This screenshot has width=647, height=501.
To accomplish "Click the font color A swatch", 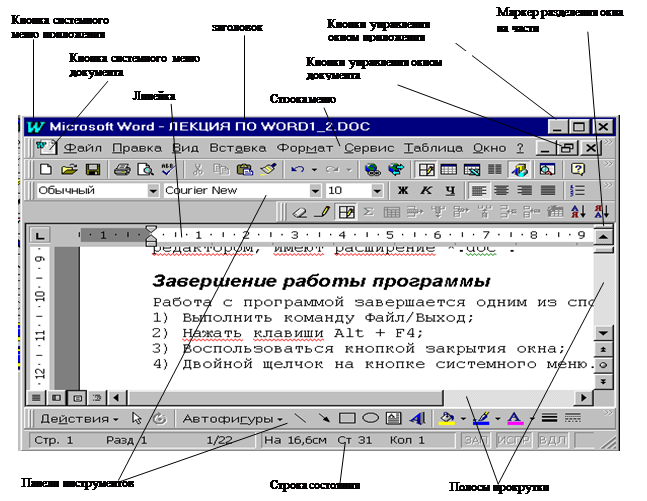I will tap(514, 418).
